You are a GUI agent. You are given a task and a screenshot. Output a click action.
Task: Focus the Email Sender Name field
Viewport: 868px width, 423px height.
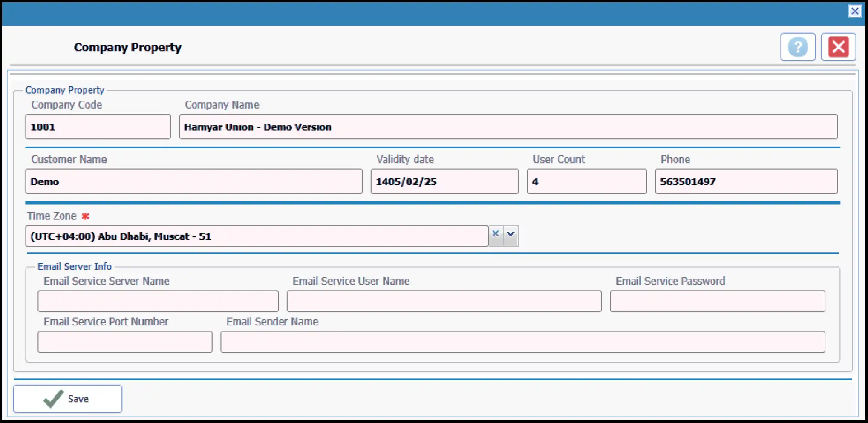click(522, 342)
